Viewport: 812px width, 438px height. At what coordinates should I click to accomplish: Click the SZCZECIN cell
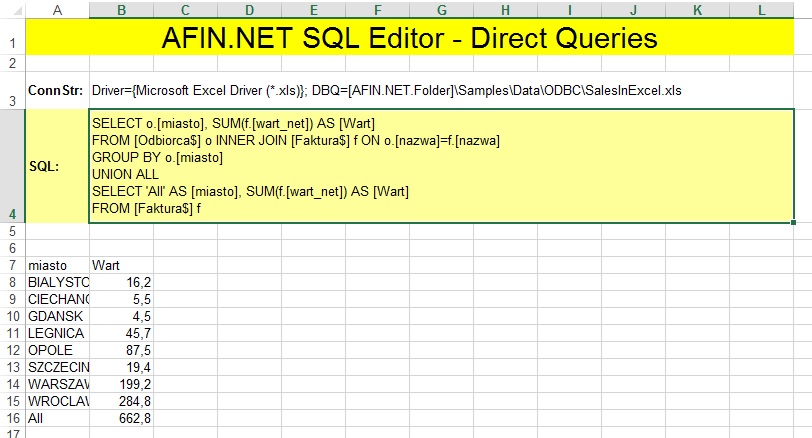pos(57,367)
